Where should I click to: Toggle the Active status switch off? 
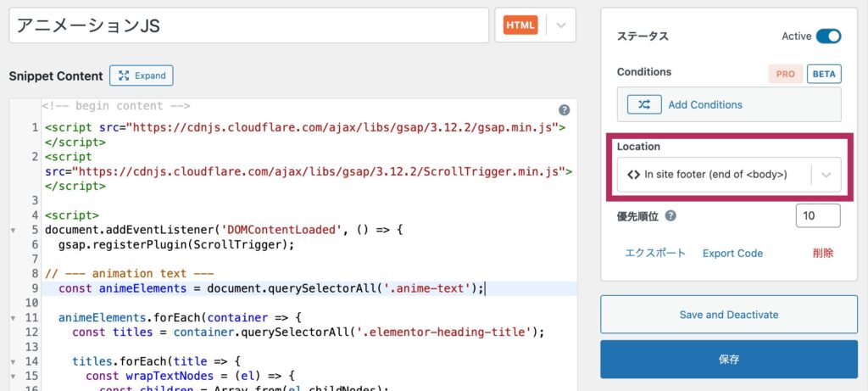point(828,36)
